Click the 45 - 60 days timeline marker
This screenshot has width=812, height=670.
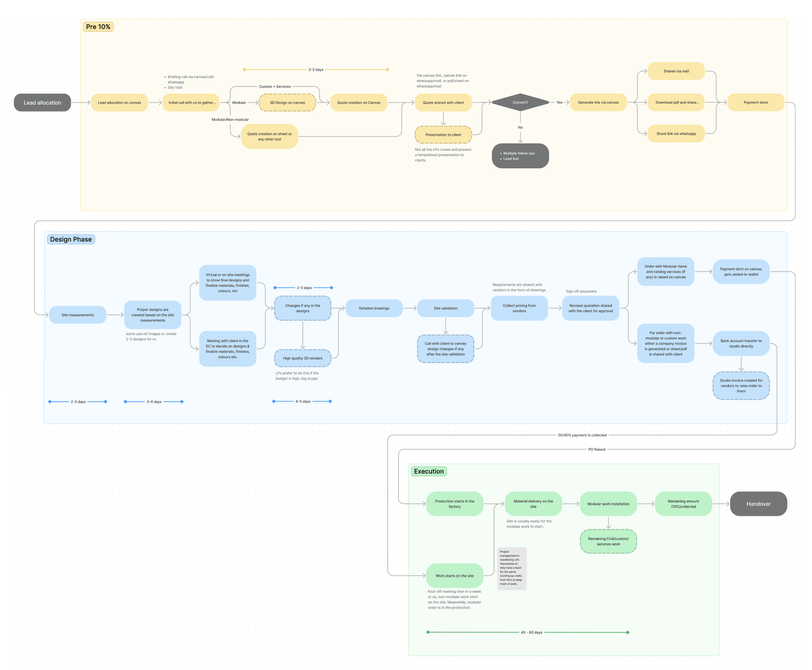[531, 632]
